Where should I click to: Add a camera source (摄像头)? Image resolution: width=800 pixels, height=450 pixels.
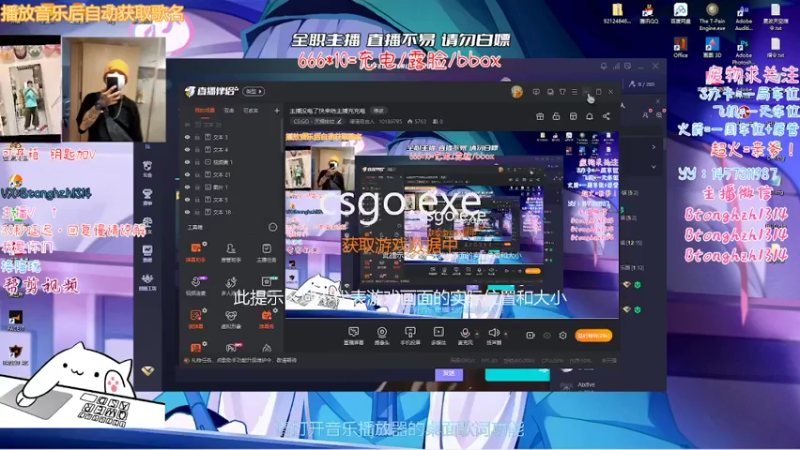382,336
